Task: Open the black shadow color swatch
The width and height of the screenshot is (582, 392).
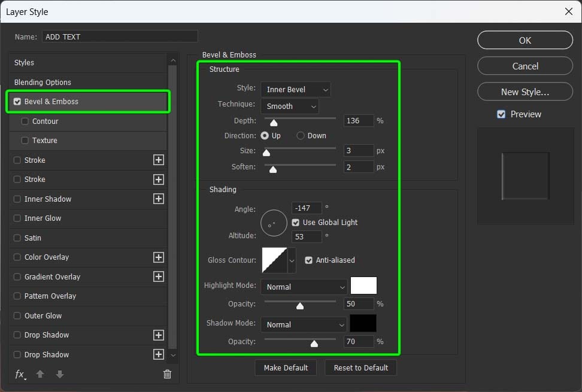Action: (363, 323)
